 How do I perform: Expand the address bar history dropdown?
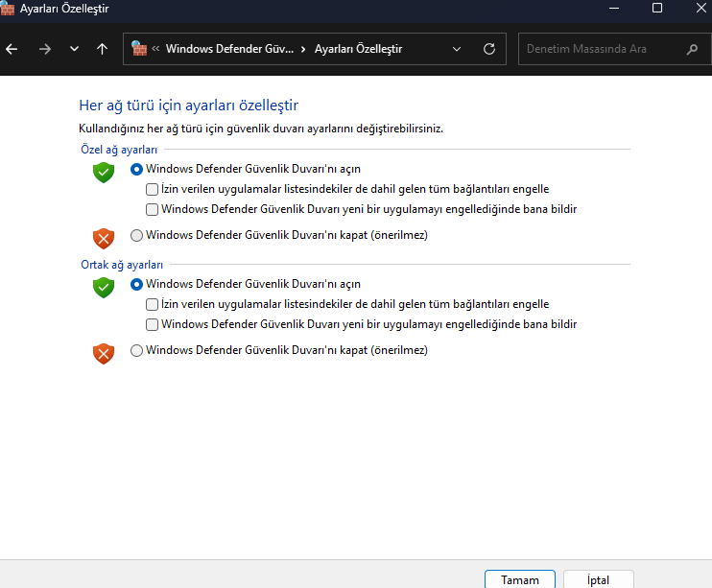tap(457, 49)
